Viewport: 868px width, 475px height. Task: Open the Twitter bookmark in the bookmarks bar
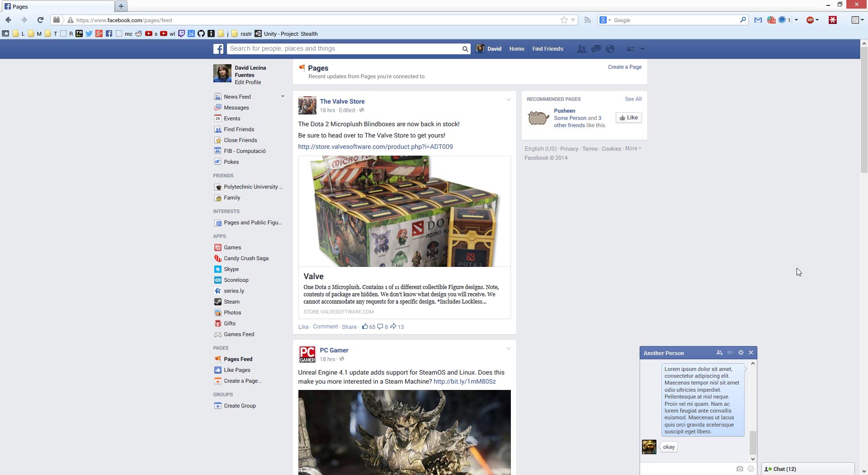pos(89,33)
